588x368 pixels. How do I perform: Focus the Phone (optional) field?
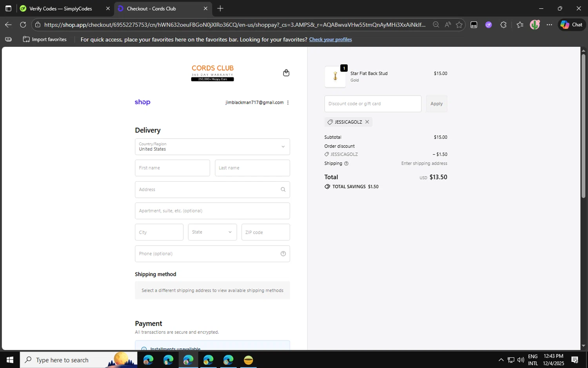[x=212, y=254]
